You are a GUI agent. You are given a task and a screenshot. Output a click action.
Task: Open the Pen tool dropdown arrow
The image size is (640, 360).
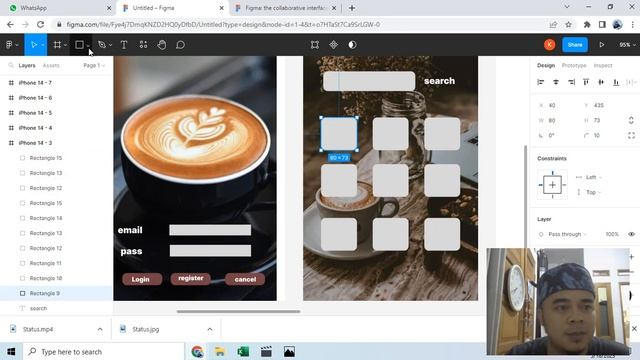coord(110,45)
